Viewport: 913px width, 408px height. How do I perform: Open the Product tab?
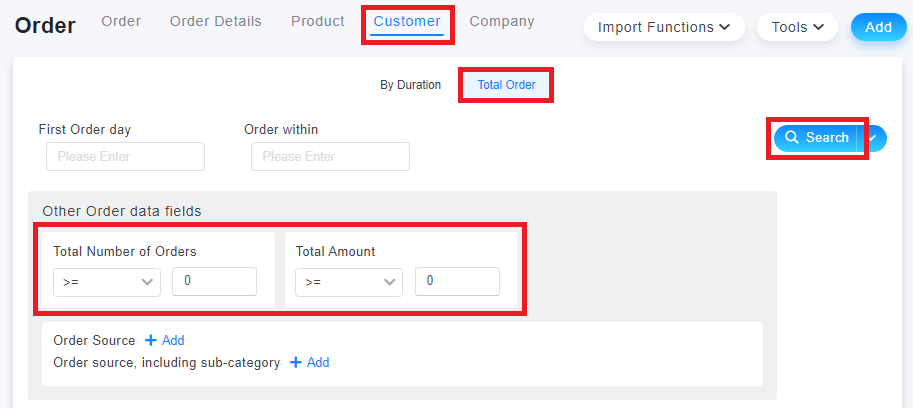tap(318, 22)
